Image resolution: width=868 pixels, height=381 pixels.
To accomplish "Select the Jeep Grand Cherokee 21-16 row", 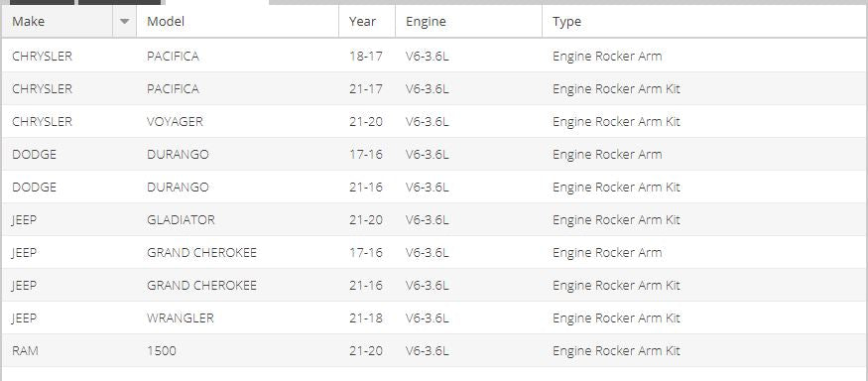I will coord(434,285).
